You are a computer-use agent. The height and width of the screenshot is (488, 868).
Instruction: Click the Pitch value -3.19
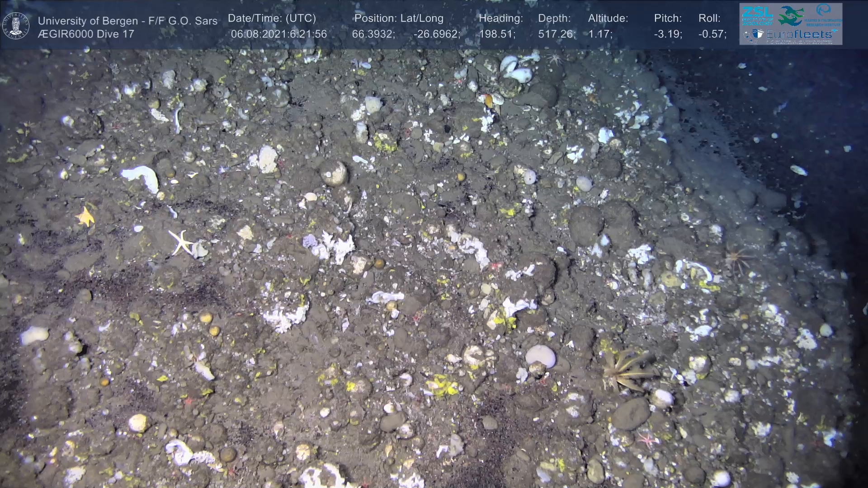pos(668,34)
